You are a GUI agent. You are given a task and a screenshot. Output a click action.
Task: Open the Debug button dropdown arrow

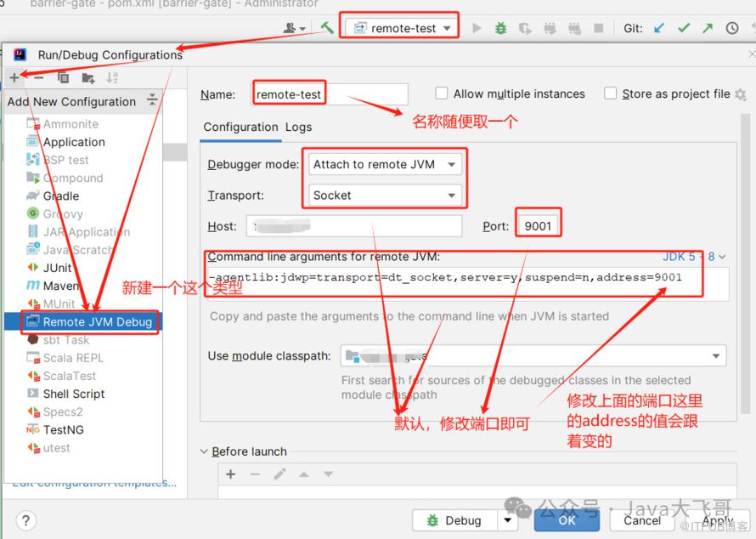(507, 520)
